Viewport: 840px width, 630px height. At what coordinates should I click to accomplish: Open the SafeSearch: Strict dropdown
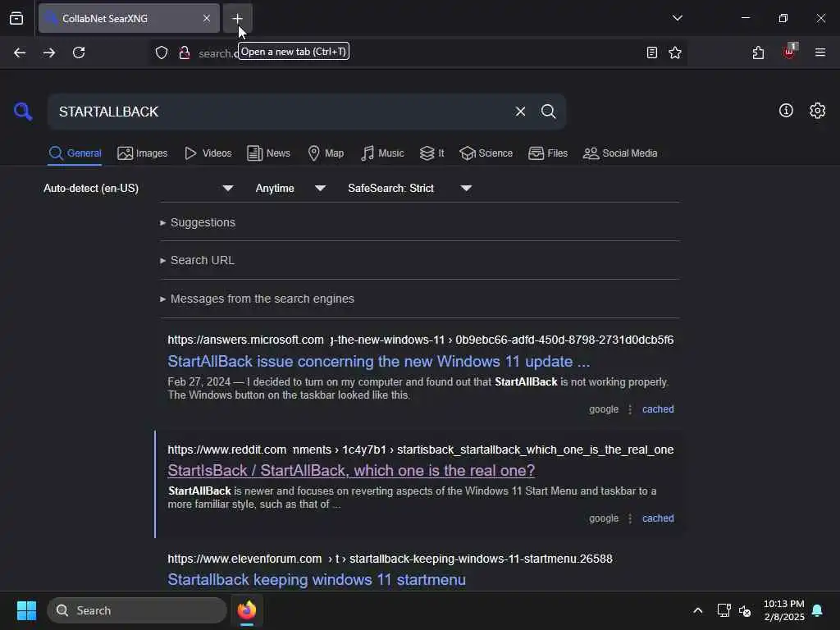point(410,188)
